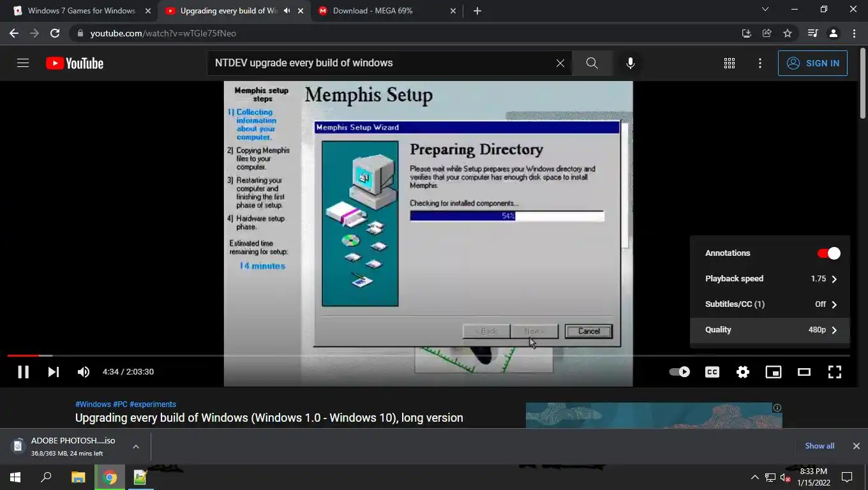The image size is (868, 490).
Task: Close the downloads bar
Action: click(x=856, y=446)
